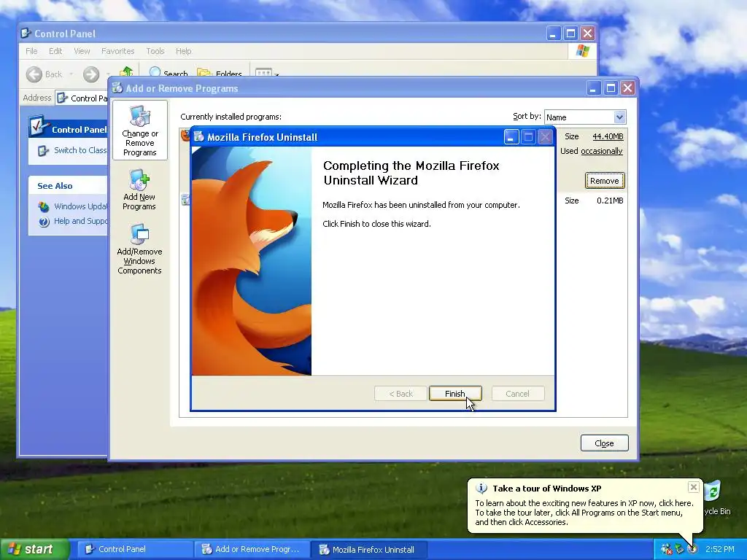
Task: Click the Up folder icon in Control Panel toolbar
Action: (126, 72)
